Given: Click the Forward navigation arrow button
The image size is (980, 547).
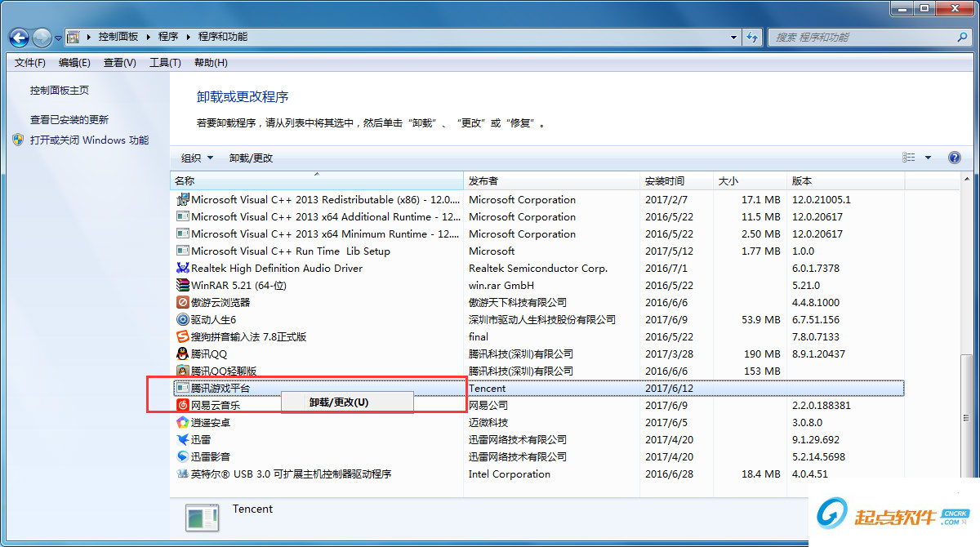Looking at the screenshot, I should tap(42, 37).
